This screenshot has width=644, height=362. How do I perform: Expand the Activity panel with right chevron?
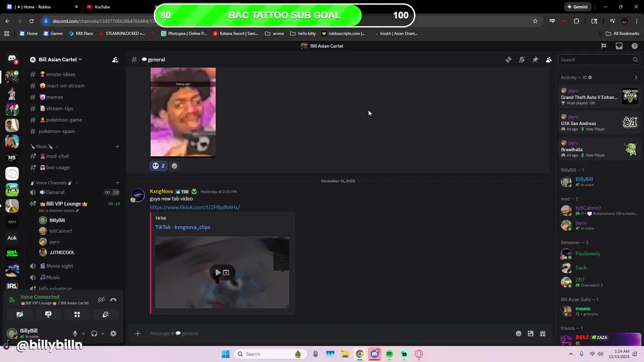636,77
